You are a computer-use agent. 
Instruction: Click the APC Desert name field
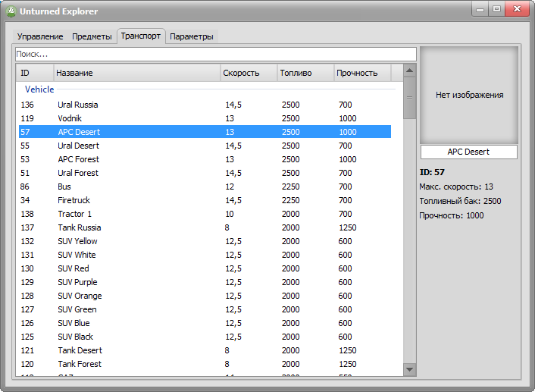pos(468,152)
